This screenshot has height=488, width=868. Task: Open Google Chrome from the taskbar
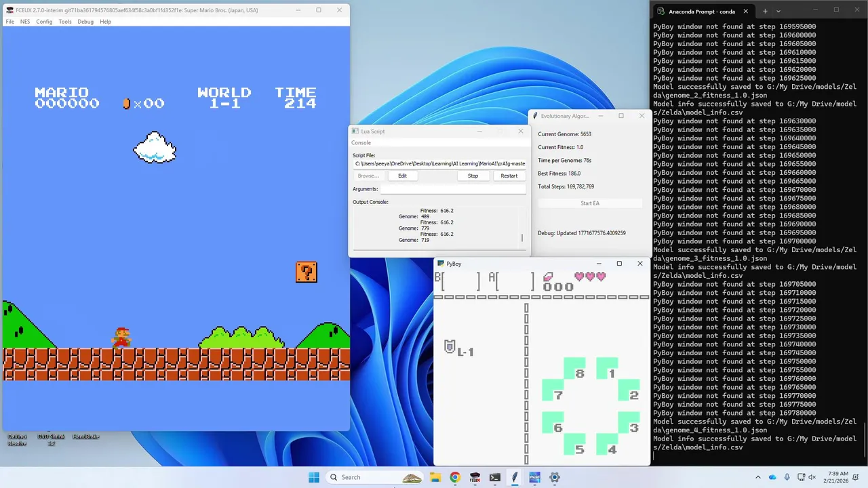[x=455, y=477]
